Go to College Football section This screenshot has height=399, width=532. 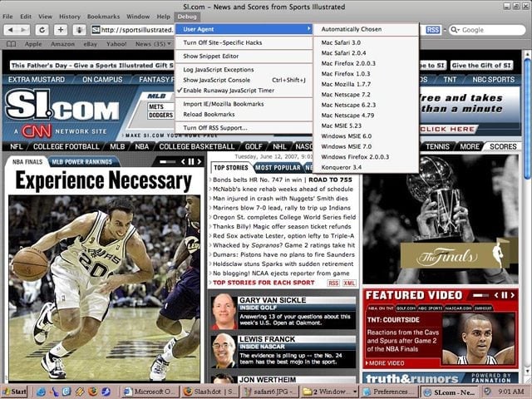tap(66, 146)
